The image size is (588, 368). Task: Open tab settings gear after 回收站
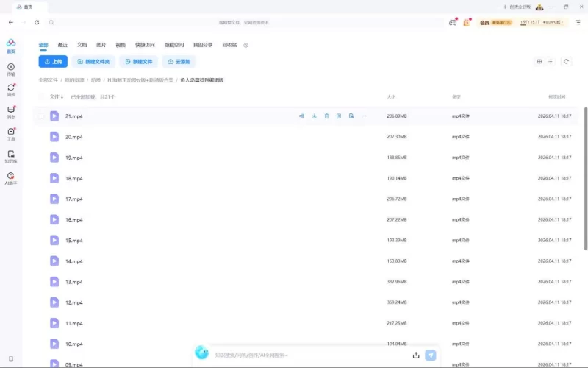tap(245, 45)
